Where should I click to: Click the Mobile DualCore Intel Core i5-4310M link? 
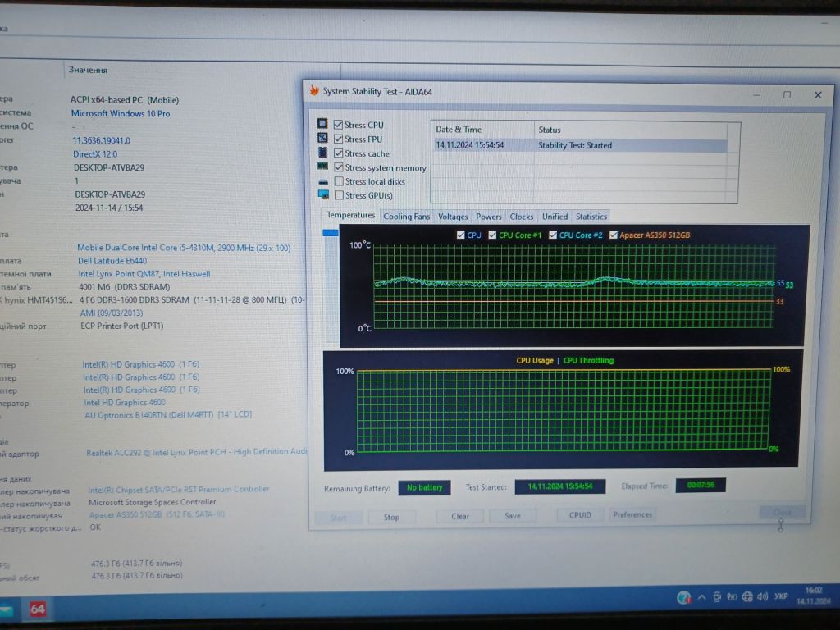coord(184,248)
